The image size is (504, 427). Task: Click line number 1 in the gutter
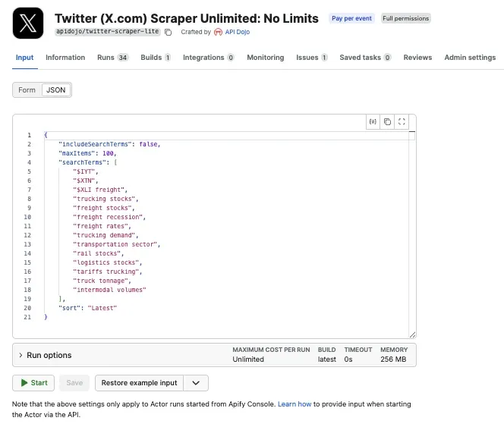pos(30,135)
